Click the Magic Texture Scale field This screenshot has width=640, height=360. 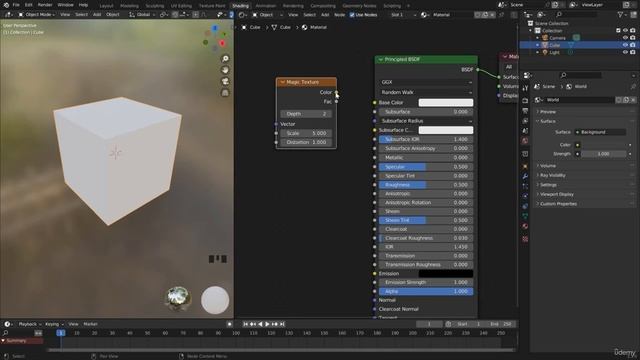306,133
